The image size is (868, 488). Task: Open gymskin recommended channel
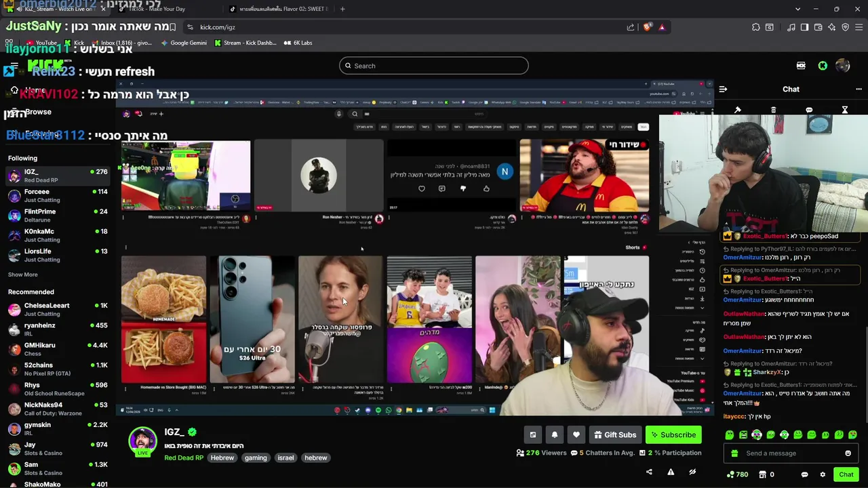[57, 429]
